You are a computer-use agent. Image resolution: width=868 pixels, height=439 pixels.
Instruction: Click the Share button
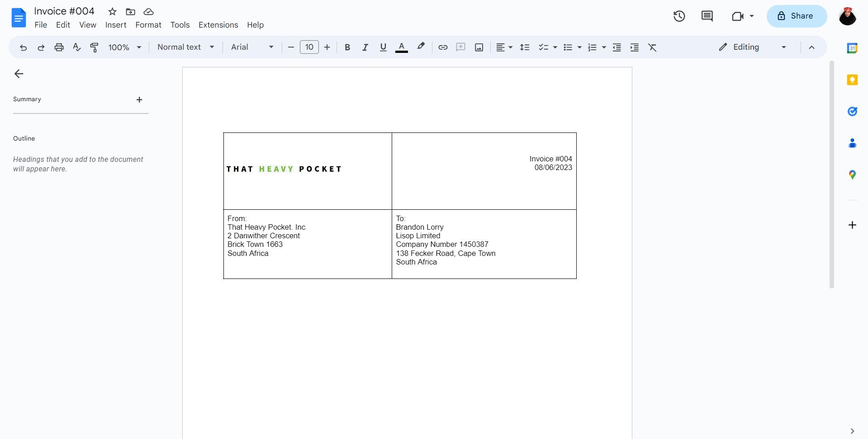797,16
